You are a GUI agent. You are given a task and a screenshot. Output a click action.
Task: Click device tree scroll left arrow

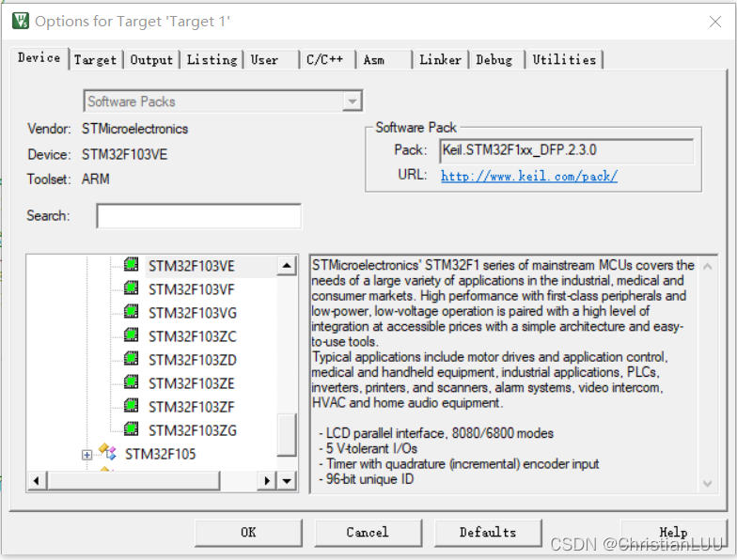click(x=37, y=481)
